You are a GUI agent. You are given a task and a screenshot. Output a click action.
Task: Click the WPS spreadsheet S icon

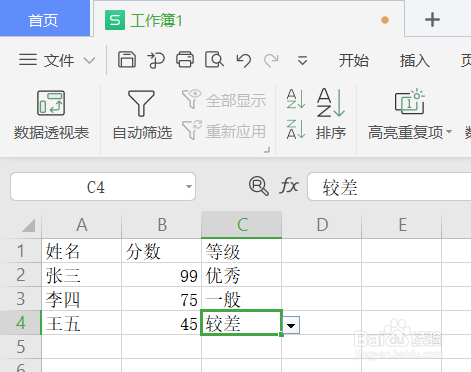[x=115, y=20]
